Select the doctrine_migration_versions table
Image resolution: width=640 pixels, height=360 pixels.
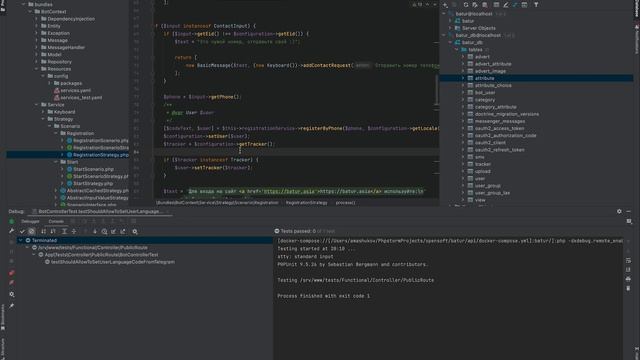pos(507,114)
